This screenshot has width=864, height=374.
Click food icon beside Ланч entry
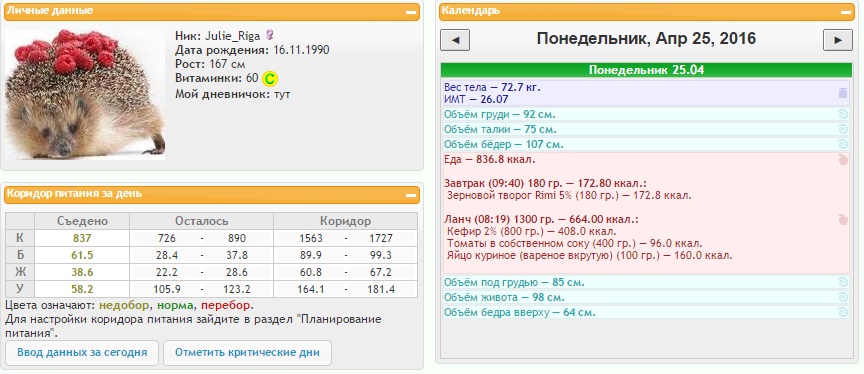843,219
